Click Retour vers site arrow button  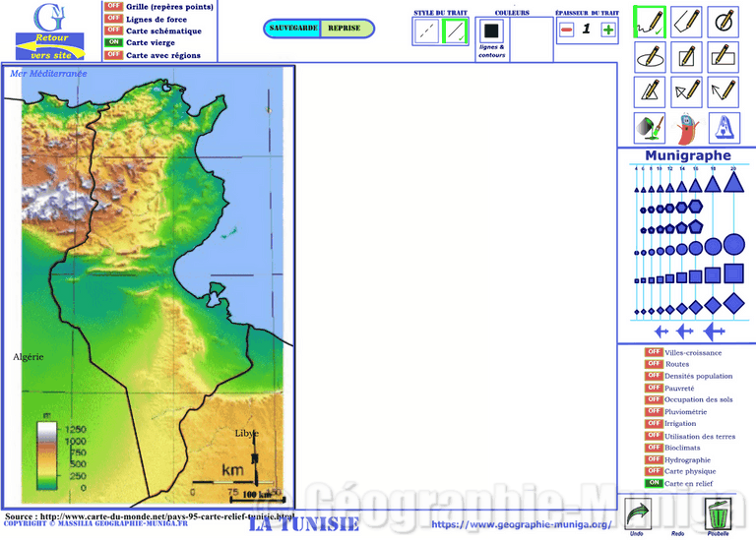(x=49, y=46)
